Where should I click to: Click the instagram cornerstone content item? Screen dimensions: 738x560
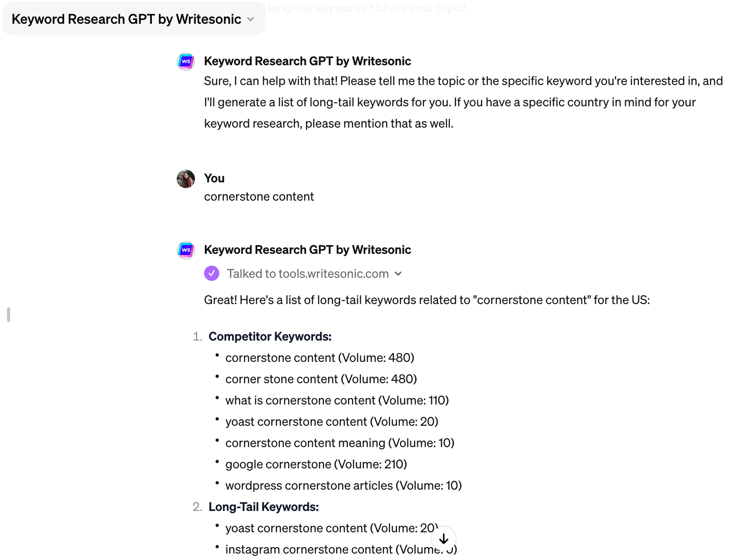328,549
